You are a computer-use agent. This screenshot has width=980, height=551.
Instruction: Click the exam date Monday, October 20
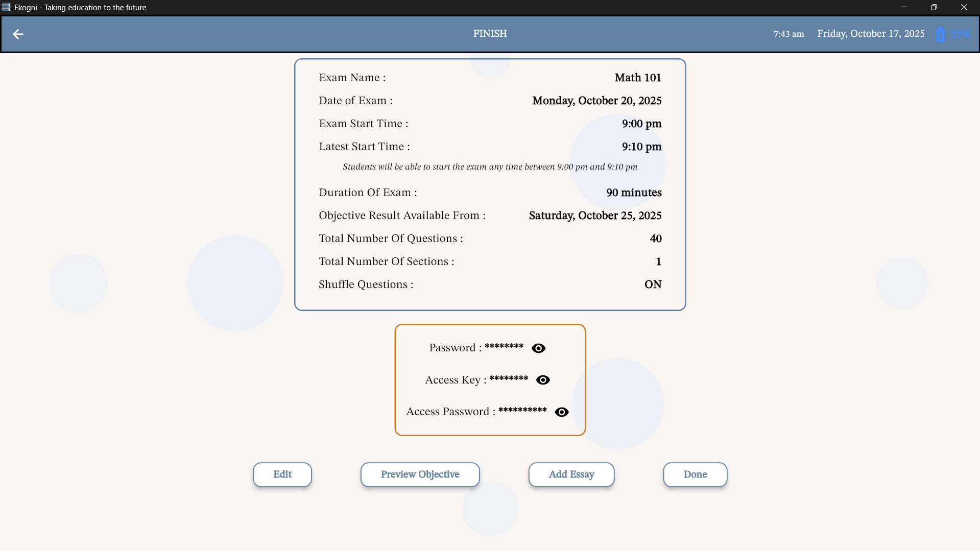click(x=596, y=101)
